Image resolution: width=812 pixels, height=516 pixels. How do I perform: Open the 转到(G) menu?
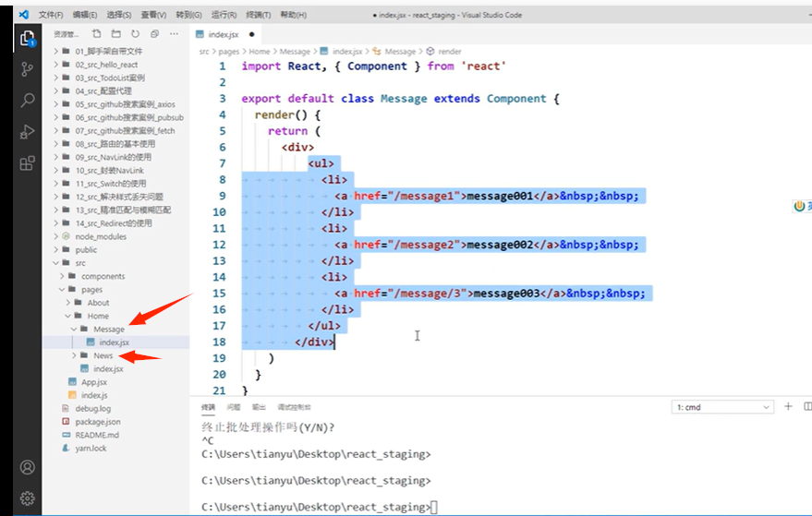[x=189, y=15]
